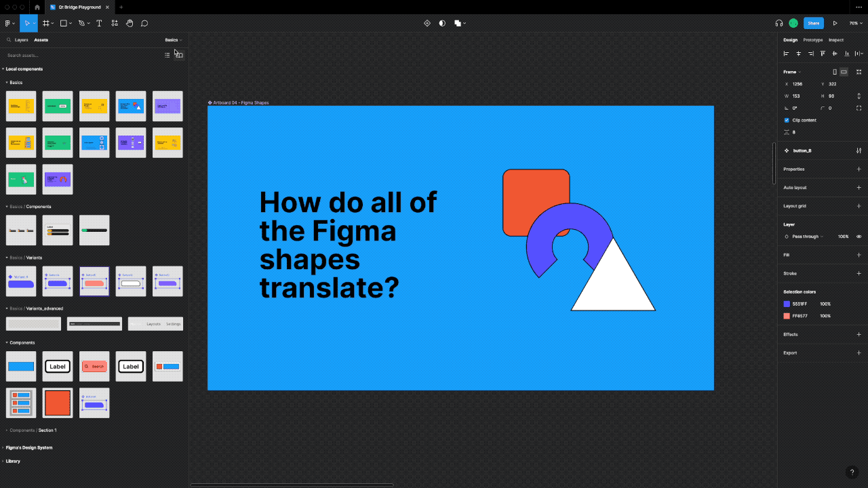Select the Comment tool
The image size is (868, 488).
[144, 23]
